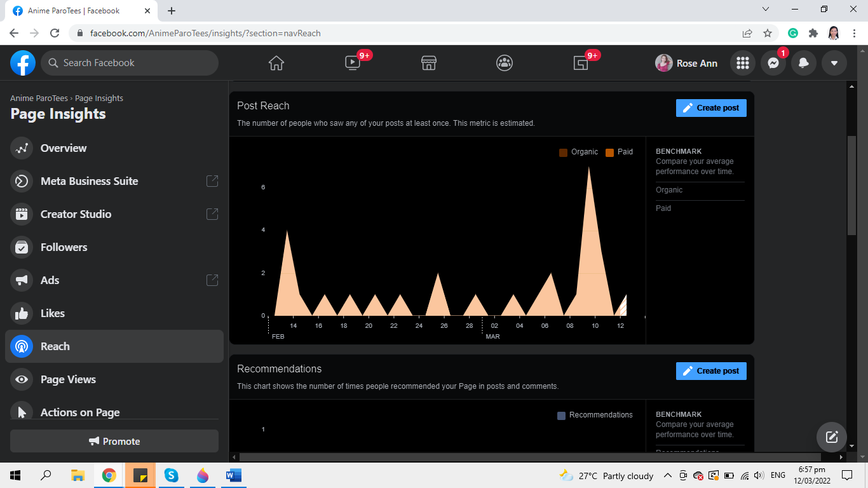
Task: Open the Chrome profile avatar
Action: [x=834, y=33]
